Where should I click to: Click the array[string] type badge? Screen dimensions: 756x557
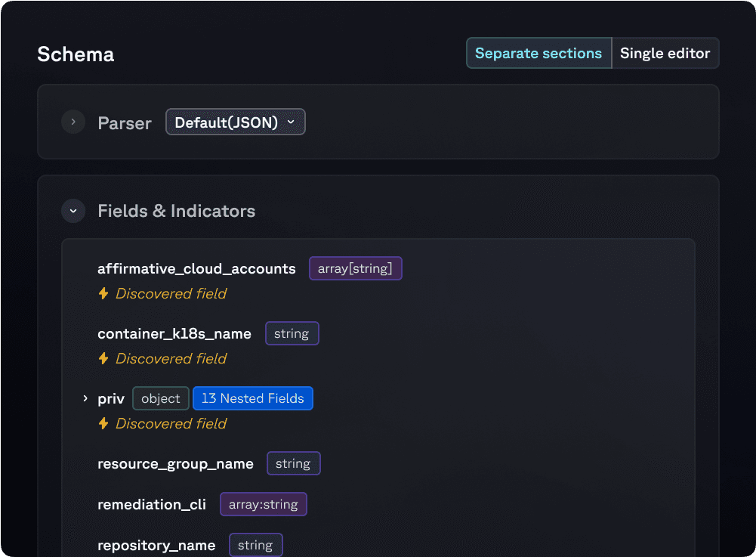pyautogui.click(x=355, y=268)
